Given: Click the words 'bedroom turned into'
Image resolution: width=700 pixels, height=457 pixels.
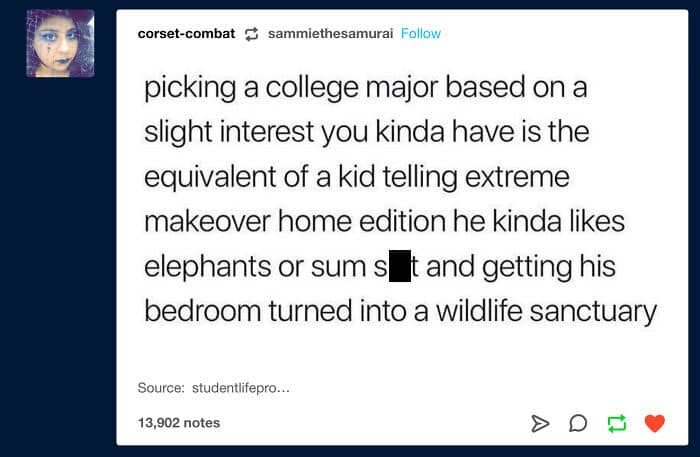Looking at the screenshot, I should [x=286, y=311].
